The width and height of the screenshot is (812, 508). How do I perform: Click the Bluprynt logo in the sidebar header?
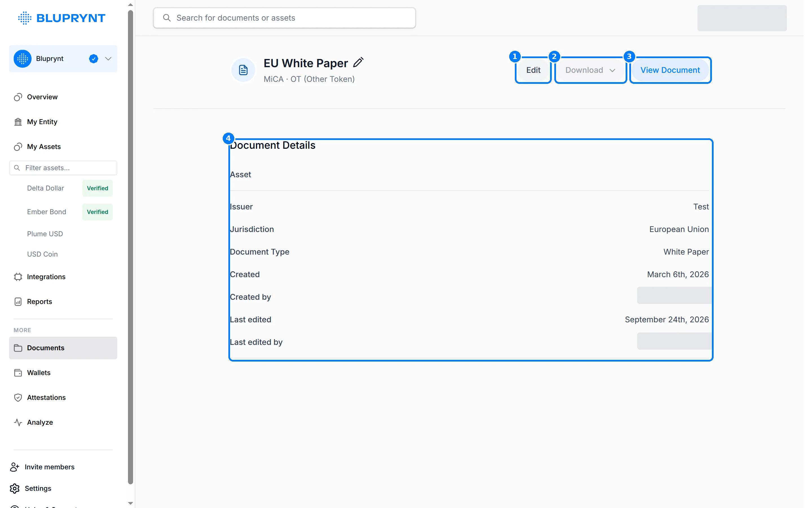point(62,18)
